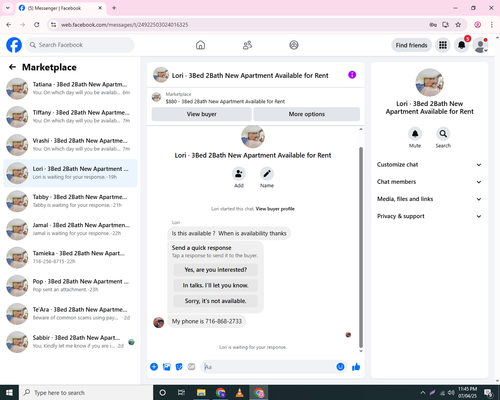
Task: Bookmark this page with the star icon
Action: click(x=458, y=25)
